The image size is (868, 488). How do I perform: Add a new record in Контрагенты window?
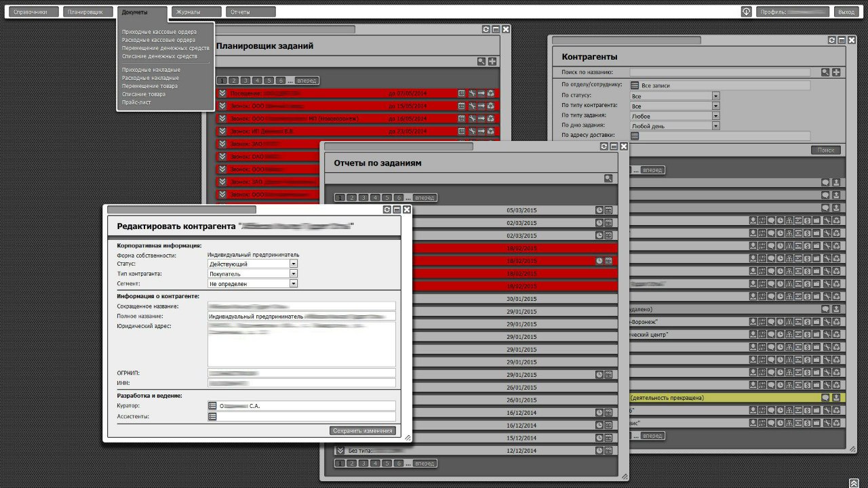pyautogui.click(x=837, y=73)
